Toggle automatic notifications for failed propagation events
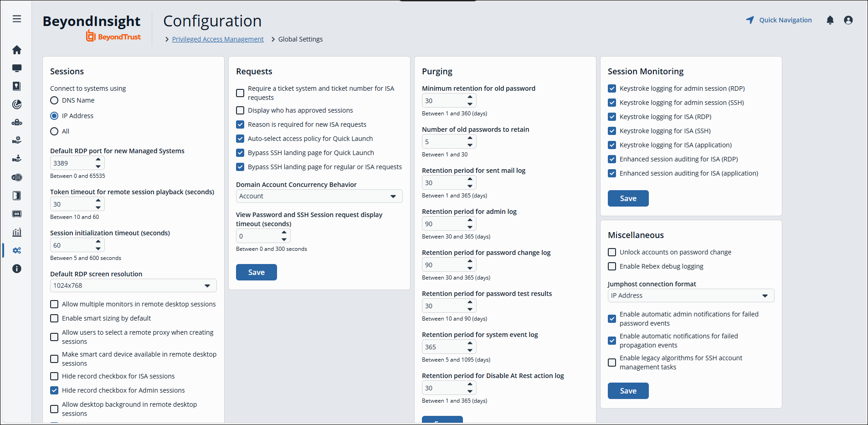868x425 pixels. 612,341
